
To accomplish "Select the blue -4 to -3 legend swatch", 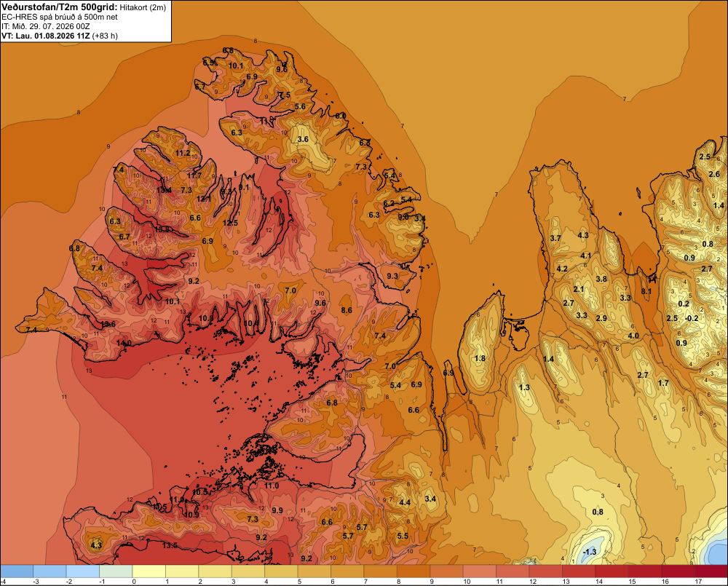I will click(x=17, y=571).
